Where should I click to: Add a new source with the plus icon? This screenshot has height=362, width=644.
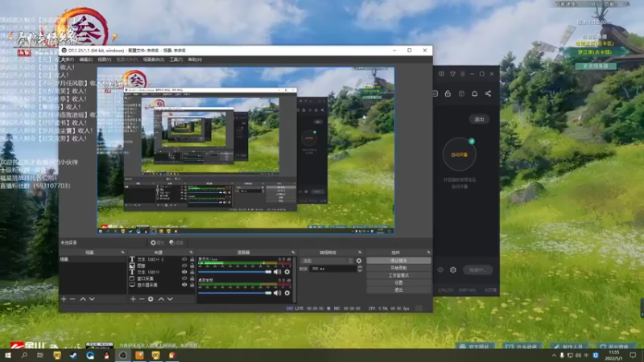[133, 299]
